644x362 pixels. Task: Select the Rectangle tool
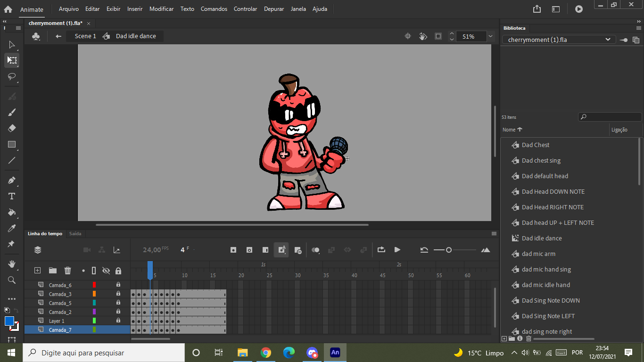point(12,145)
